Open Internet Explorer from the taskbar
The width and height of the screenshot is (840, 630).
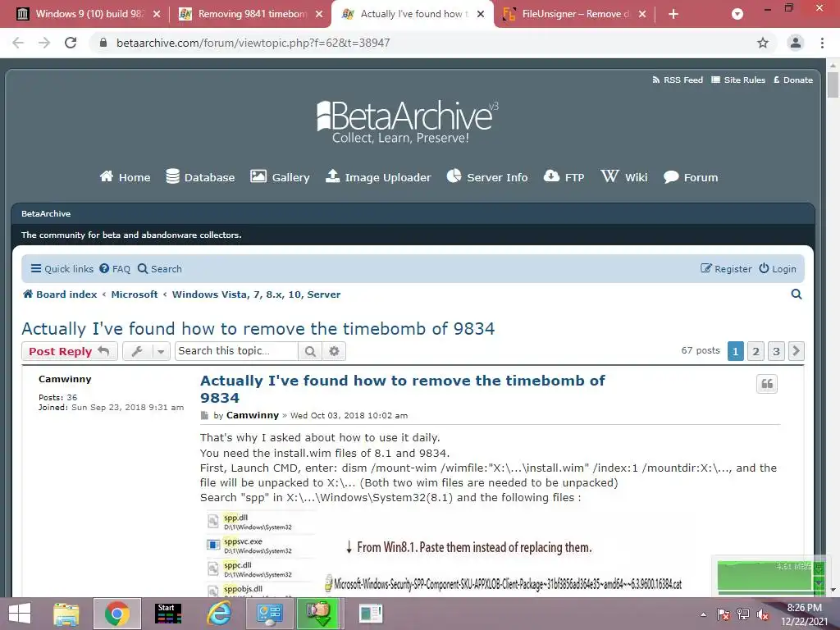(219, 614)
